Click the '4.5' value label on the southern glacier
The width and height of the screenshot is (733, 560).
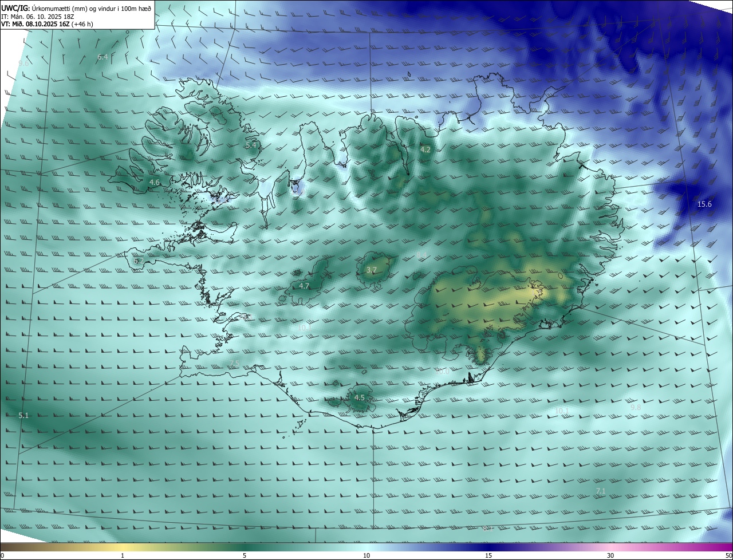point(359,397)
